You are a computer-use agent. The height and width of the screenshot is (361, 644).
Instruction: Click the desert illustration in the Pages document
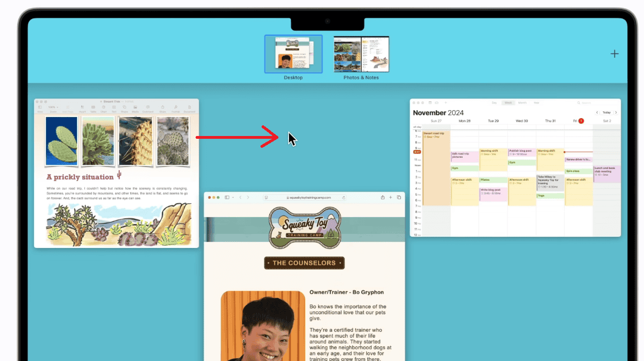(119, 224)
